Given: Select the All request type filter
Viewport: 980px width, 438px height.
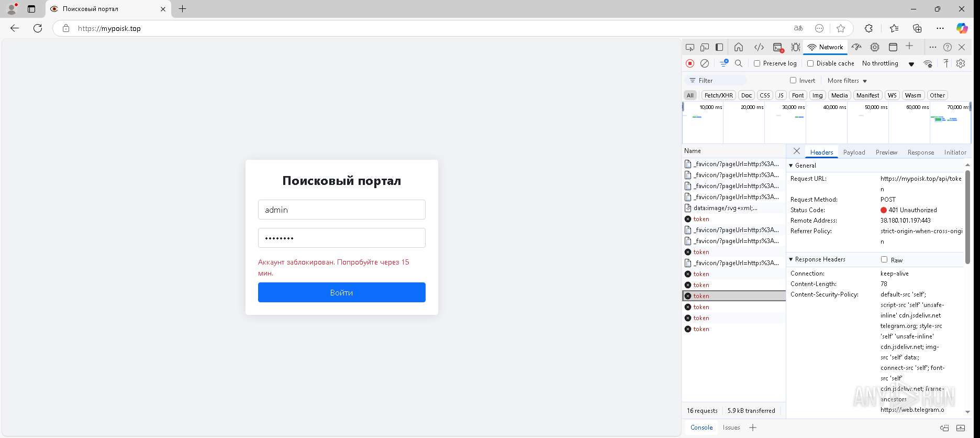Looking at the screenshot, I should 690,95.
